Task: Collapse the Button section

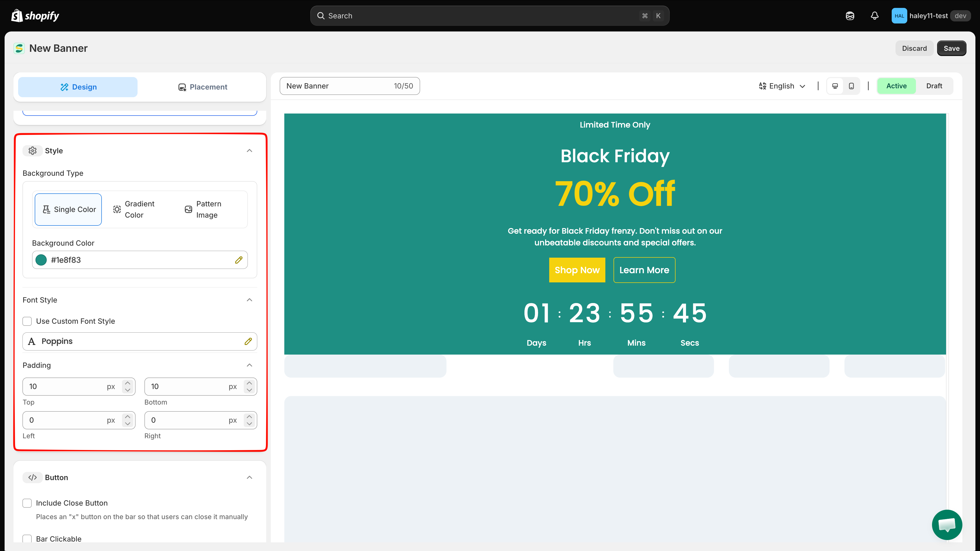Action: 250,477
